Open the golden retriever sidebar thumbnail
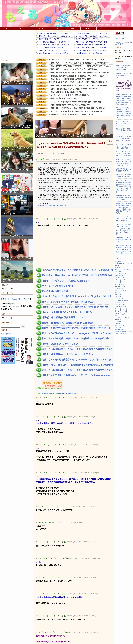 (x=17, y=140)
